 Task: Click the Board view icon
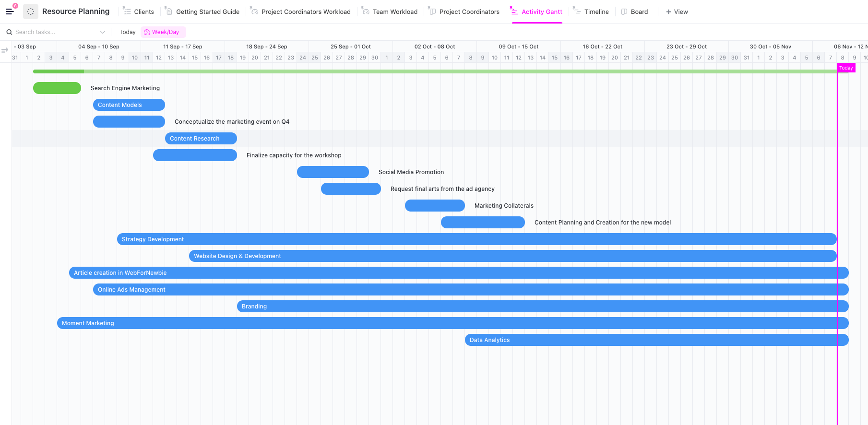(x=624, y=12)
